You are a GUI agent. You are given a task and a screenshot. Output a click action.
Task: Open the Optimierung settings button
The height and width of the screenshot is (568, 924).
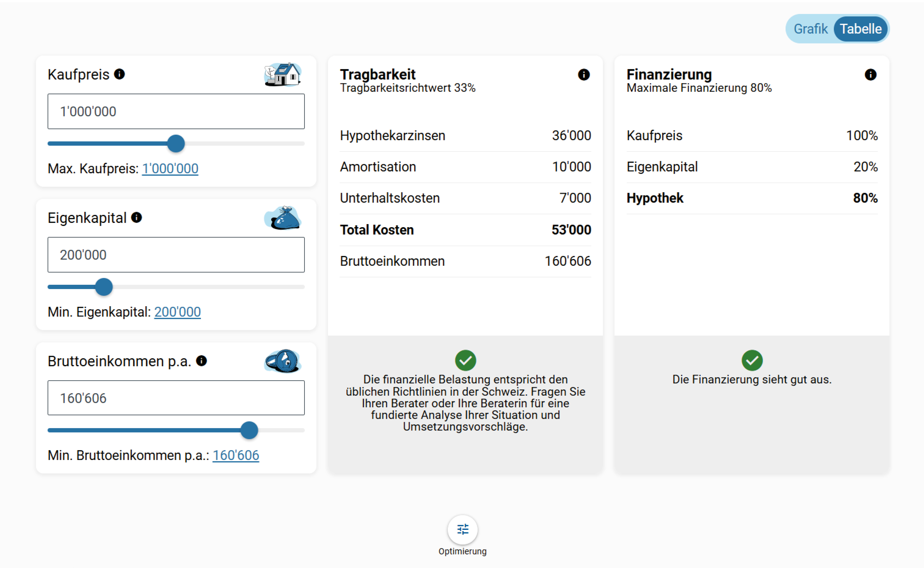(462, 529)
